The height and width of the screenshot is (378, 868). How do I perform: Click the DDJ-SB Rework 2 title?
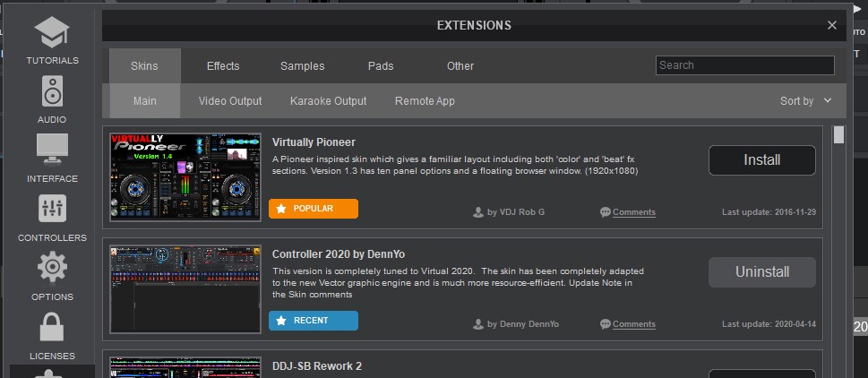(x=316, y=365)
